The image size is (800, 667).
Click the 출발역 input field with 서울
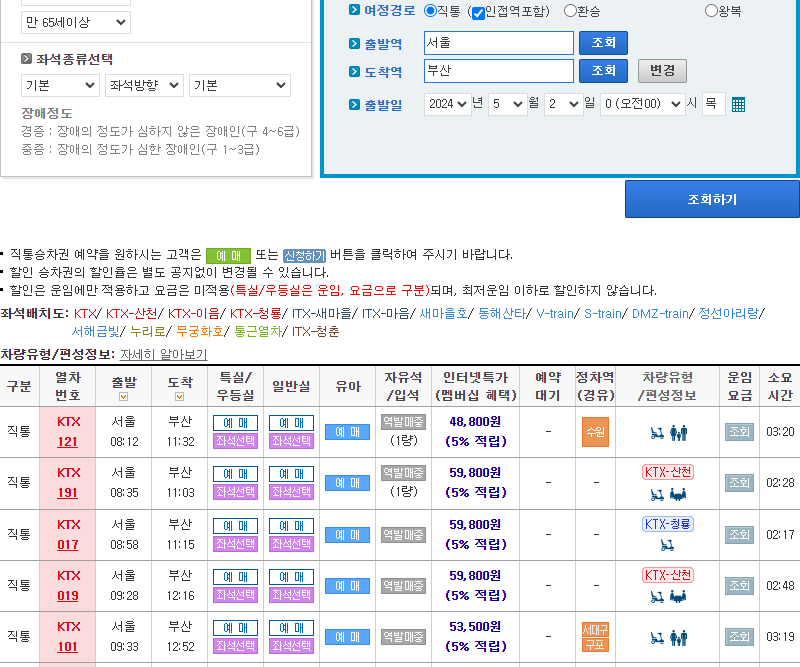point(498,43)
